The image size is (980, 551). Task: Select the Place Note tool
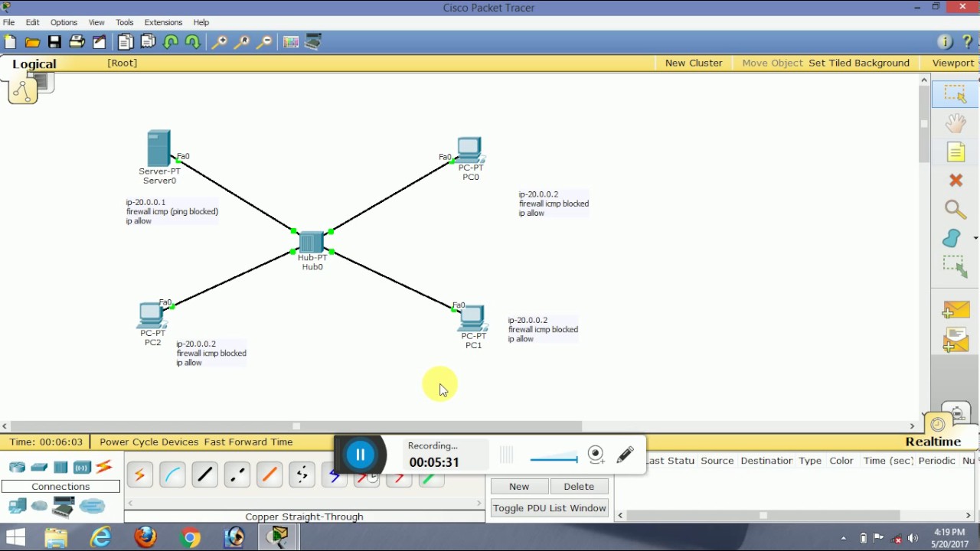click(955, 152)
